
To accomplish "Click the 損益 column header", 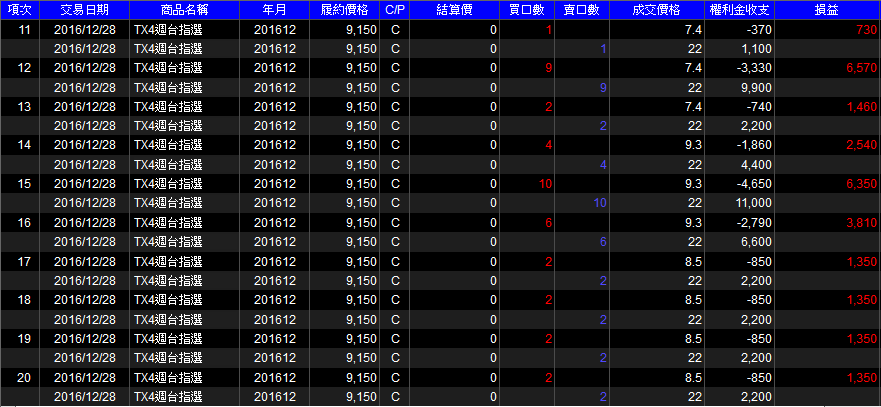I will click(x=827, y=10).
